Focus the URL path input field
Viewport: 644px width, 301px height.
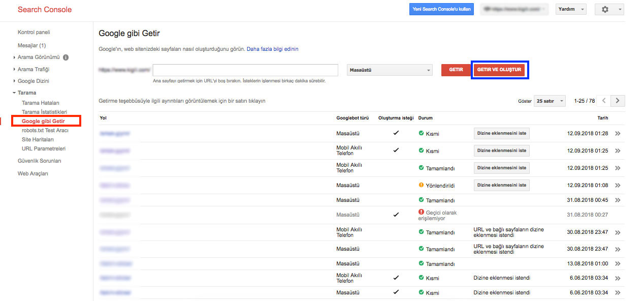[x=245, y=70]
